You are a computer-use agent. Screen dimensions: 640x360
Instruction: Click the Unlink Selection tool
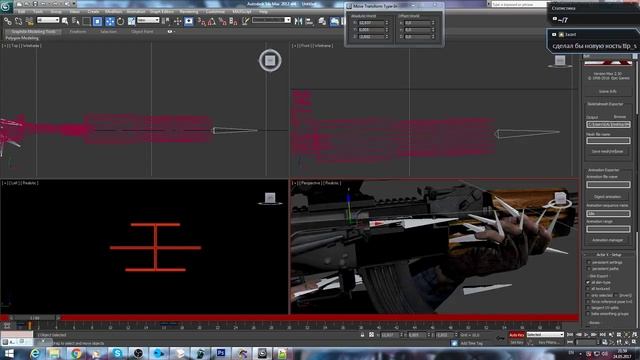tap(18, 21)
